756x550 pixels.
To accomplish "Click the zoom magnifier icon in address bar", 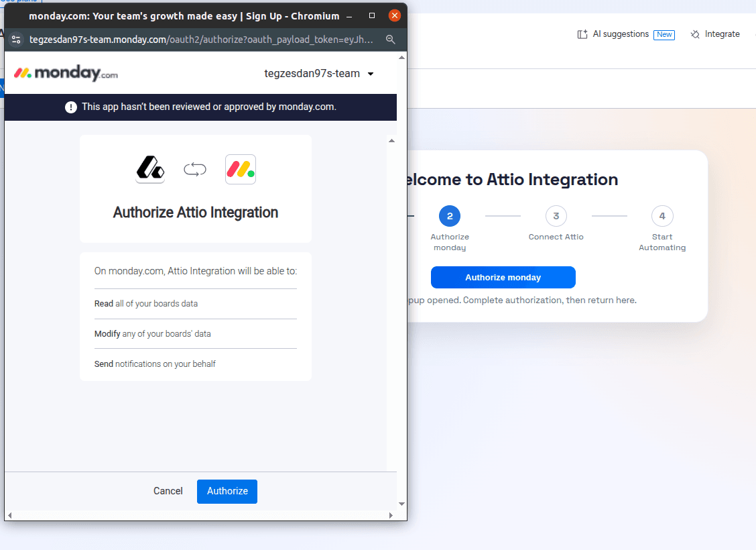I will pyautogui.click(x=391, y=40).
